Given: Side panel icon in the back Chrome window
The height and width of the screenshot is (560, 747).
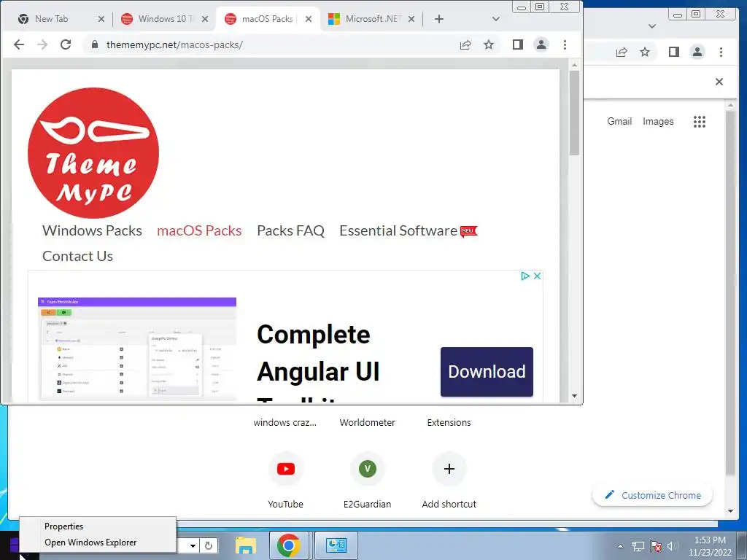Looking at the screenshot, I should coord(674,52).
